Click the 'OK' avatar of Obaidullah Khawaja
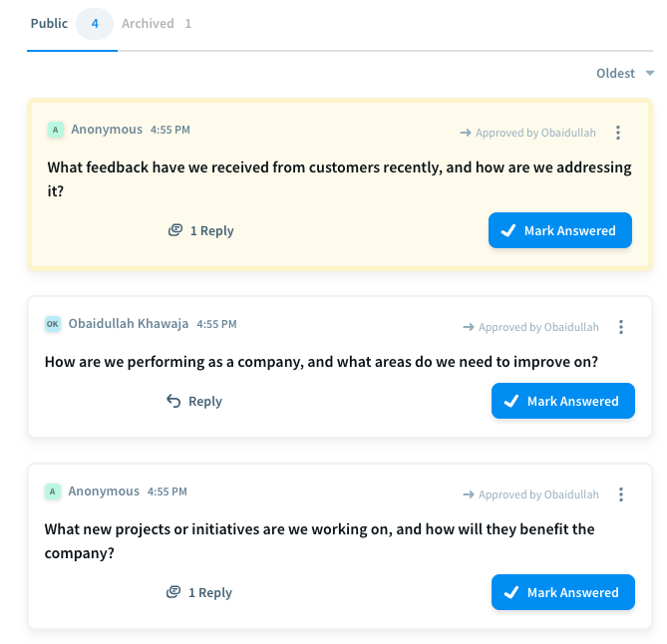 (x=53, y=324)
